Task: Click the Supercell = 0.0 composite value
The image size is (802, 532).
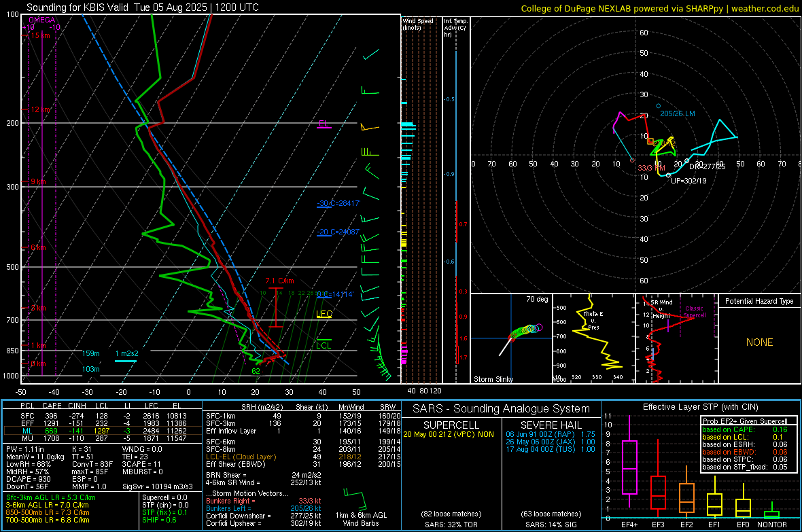Action: click(164, 497)
